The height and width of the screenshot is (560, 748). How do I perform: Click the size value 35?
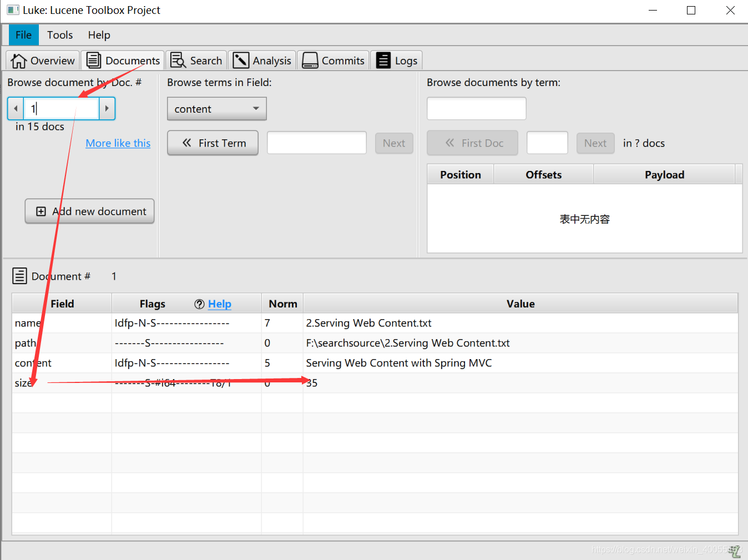pyautogui.click(x=312, y=383)
